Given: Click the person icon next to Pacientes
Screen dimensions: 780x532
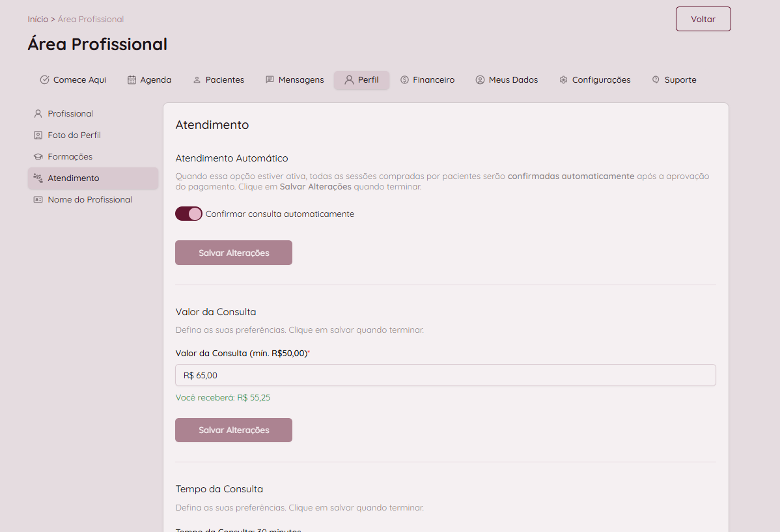Looking at the screenshot, I should click(197, 80).
